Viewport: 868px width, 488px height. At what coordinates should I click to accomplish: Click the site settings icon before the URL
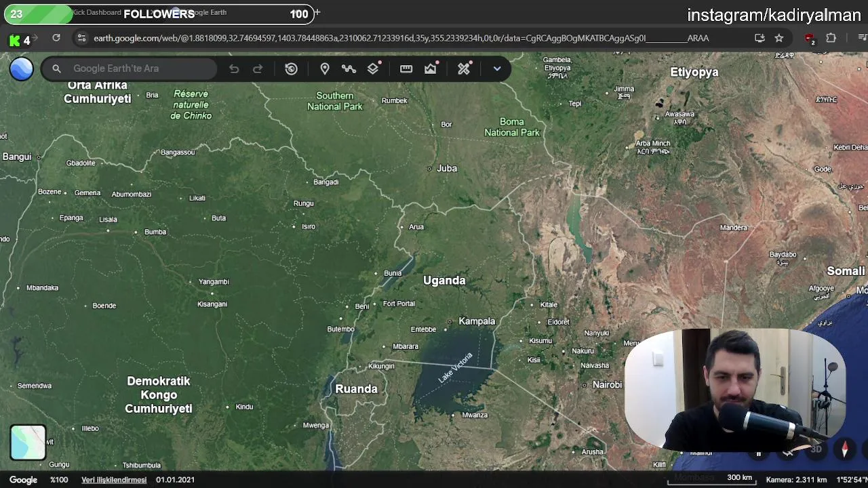tap(81, 39)
